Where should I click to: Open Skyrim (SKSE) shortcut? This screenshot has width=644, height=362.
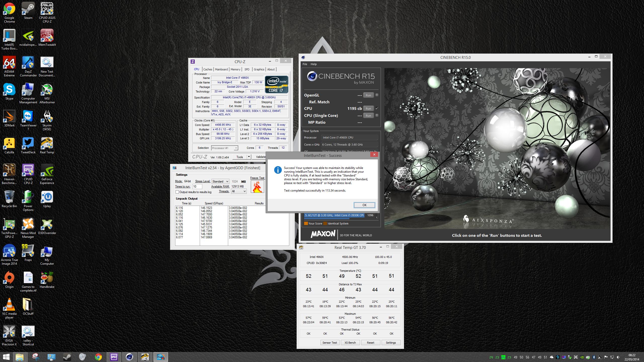coord(47,120)
